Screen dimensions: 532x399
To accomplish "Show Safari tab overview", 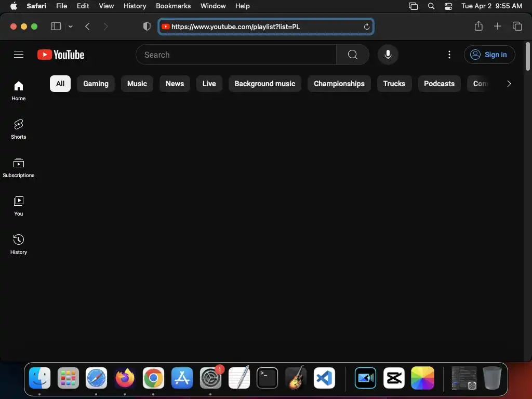I will click(x=517, y=26).
